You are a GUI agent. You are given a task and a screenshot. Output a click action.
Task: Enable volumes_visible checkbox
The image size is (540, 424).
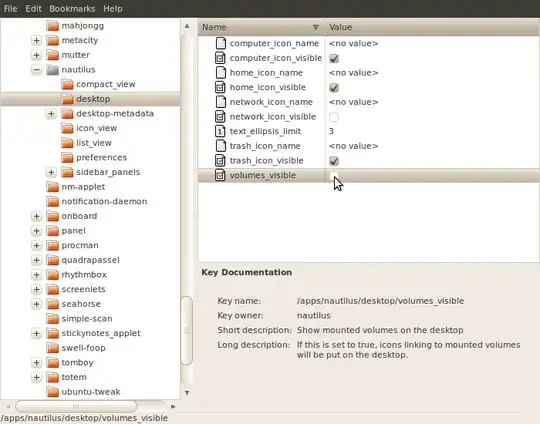(334, 176)
